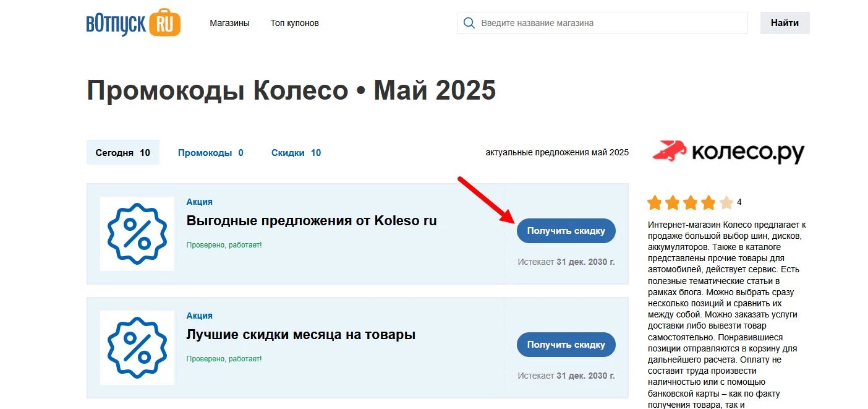Screen dimensions: 868x409
Task: Click the колесо.ру red logo
Action: (728, 152)
